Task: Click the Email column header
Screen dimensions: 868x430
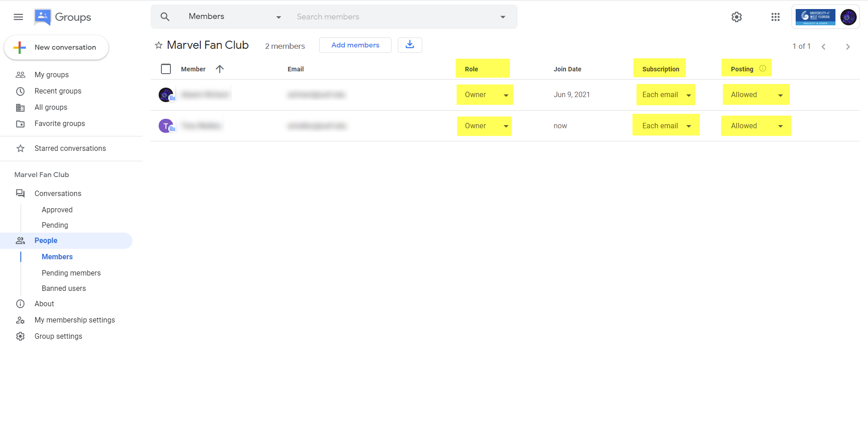Action: pos(296,69)
